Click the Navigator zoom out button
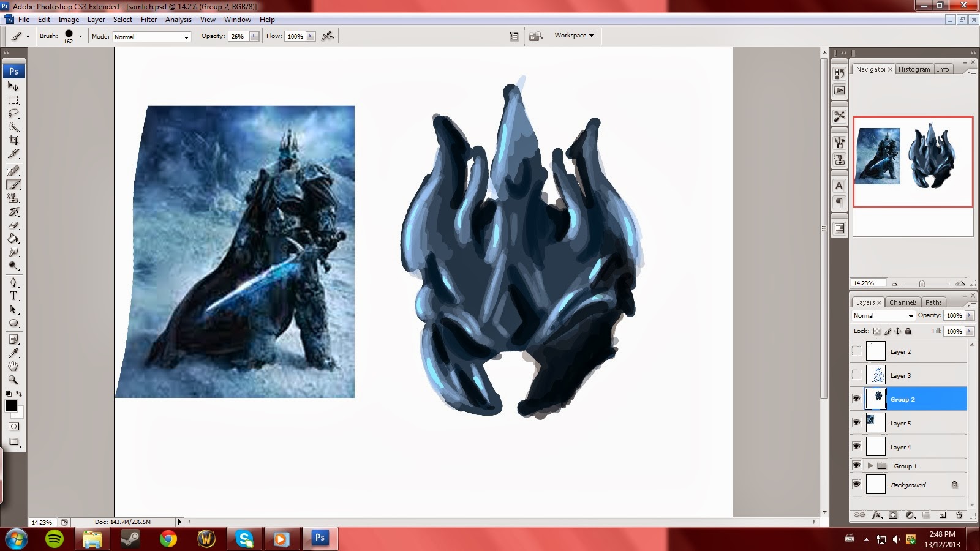980x551 pixels. point(895,283)
